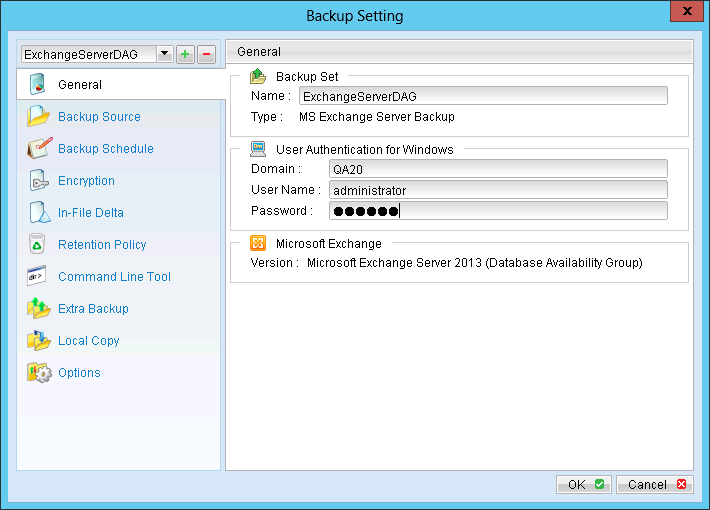Click the Backup Source folder icon
This screenshot has height=510, width=710.
tap(39, 117)
